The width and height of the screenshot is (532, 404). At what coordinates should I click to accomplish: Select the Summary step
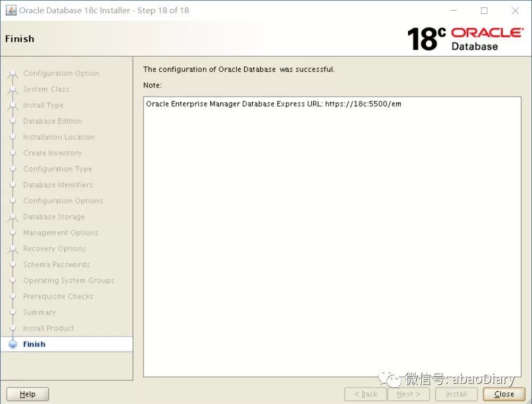(x=39, y=312)
